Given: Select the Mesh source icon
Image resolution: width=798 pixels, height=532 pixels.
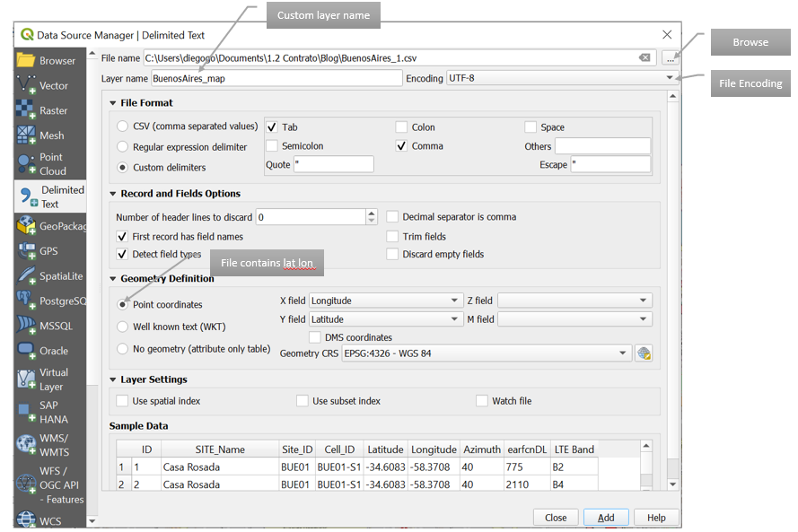Looking at the screenshot, I should (x=25, y=135).
